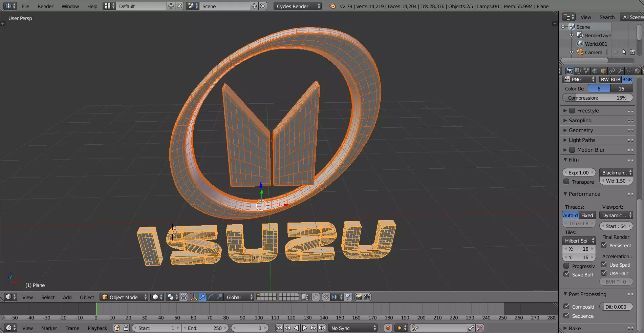
Task: Click the OpenGL render animation clapper icon
Action: tap(367, 297)
